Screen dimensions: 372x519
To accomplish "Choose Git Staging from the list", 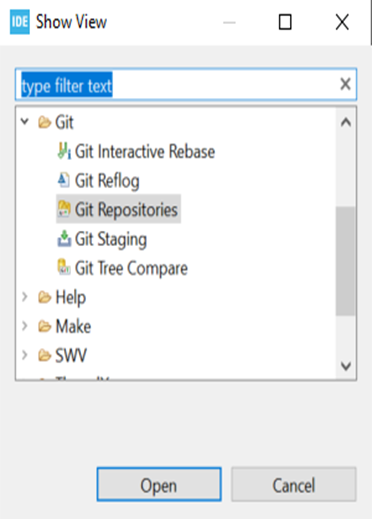I will pos(111,239).
